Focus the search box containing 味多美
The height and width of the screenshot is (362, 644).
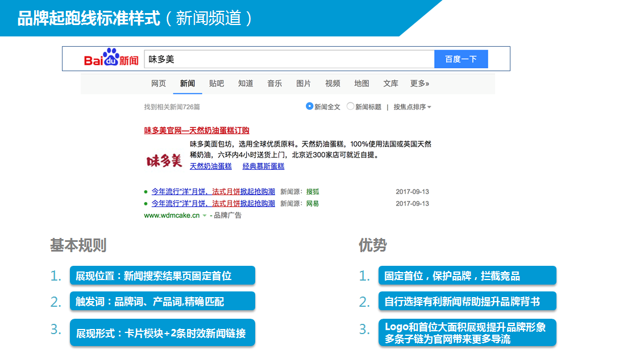(x=289, y=59)
